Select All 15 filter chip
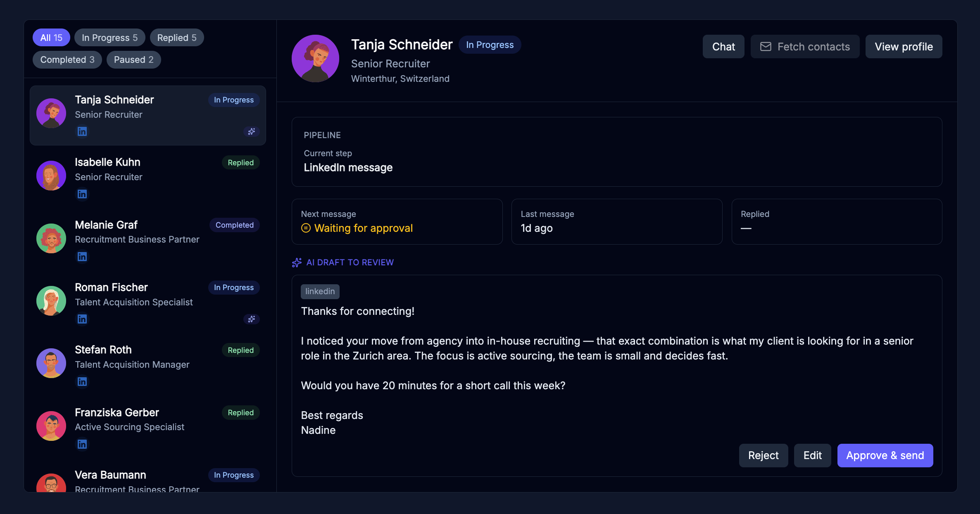Screen dimensions: 980x514 [x=51, y=38]
